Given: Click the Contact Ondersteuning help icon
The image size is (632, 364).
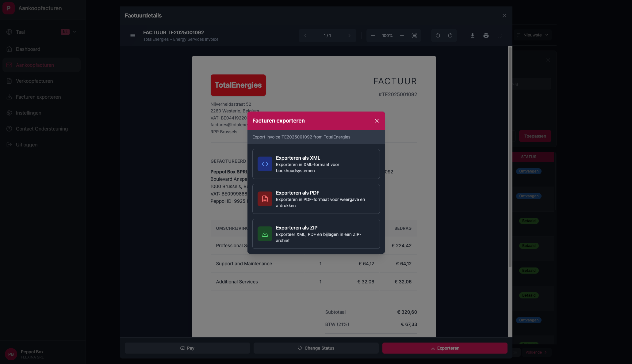Looking at the screenshot, I should coord(9,129).
